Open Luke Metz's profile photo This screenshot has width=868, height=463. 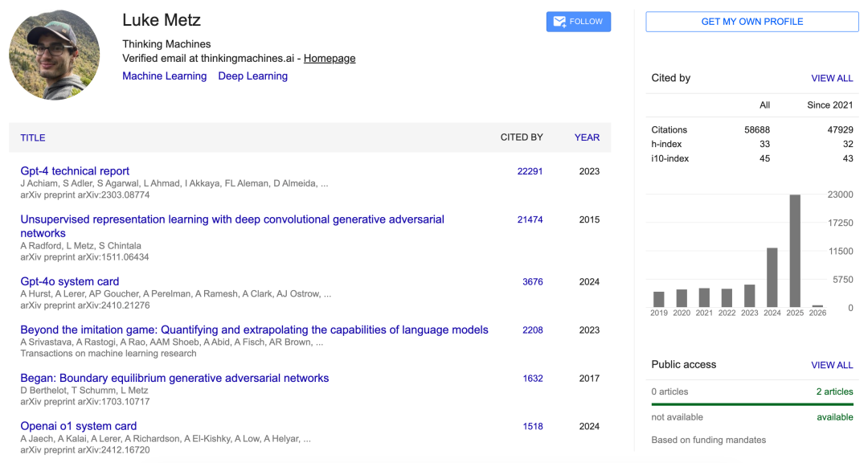[x=55, y=55]
